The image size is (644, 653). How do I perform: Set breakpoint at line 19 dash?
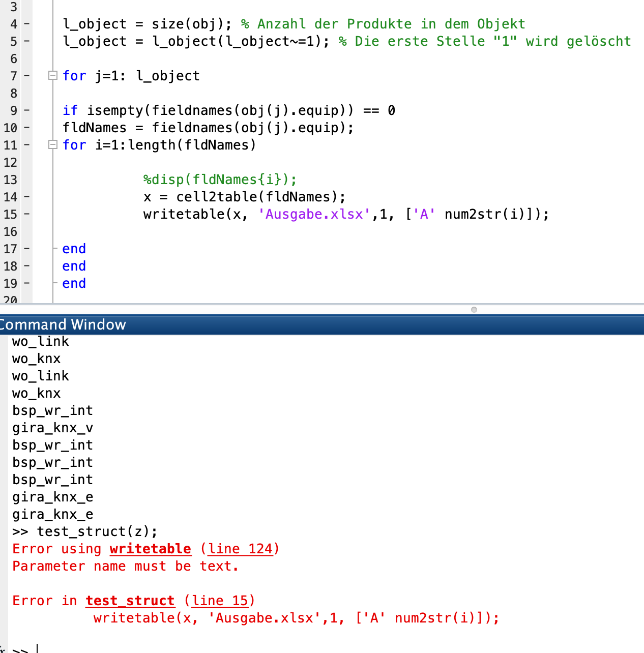click(27, 283)
